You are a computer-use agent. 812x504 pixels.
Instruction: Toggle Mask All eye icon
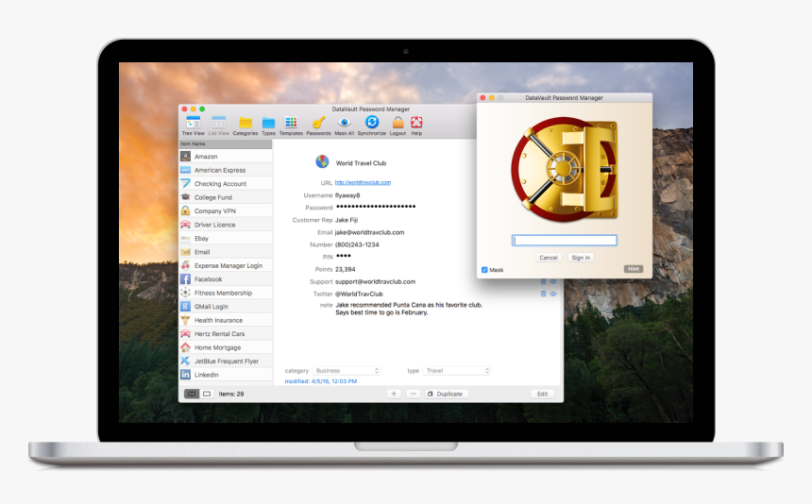pos(345,126)
